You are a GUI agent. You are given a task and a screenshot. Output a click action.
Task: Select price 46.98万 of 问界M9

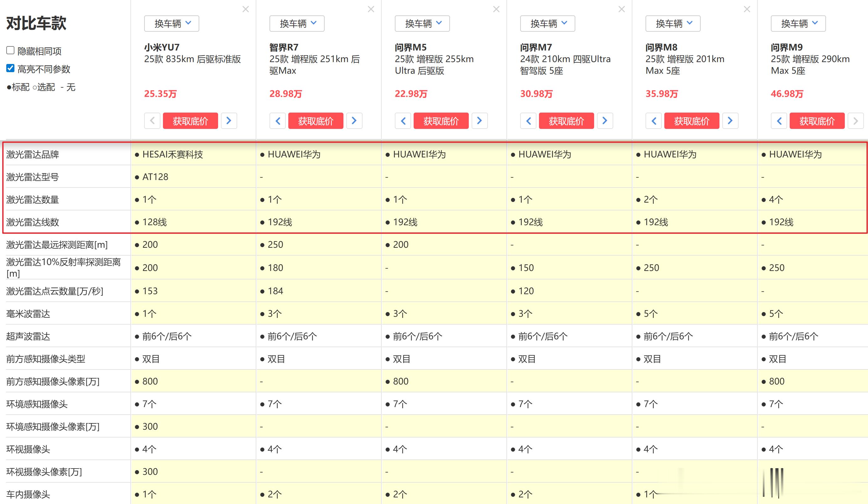(787, 94)
